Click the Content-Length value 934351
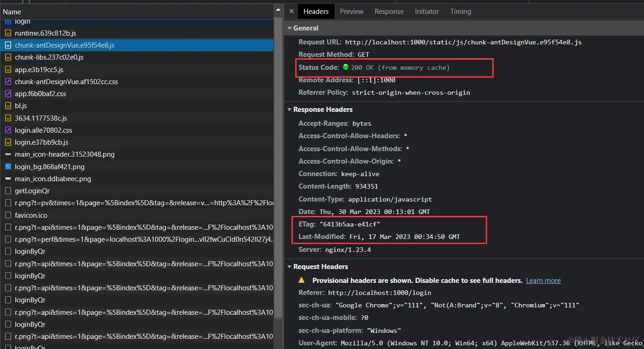The height and width of the screenshot is (349, 644). click(x=366, y=187)
